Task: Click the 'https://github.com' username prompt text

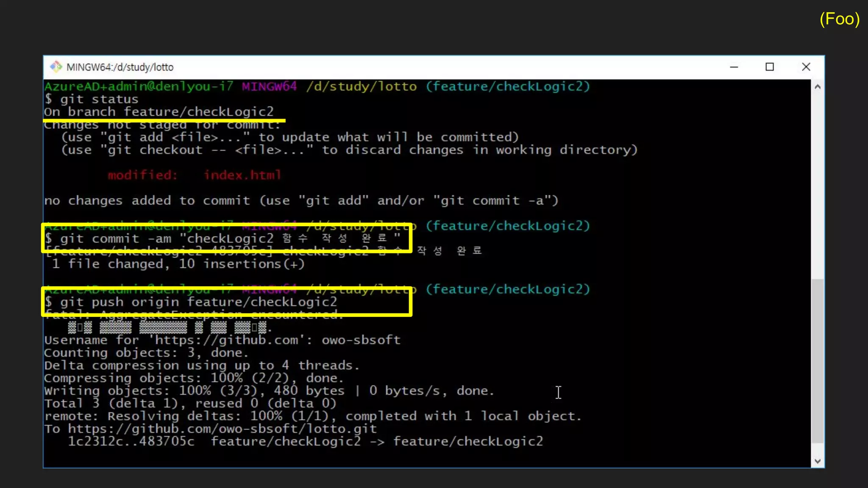Action: [x=229, y=340]
